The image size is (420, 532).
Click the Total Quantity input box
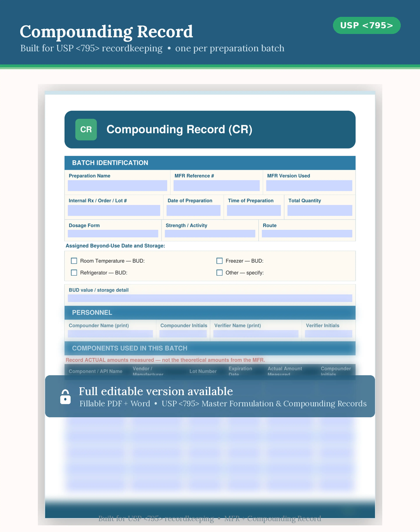click(x=320, y=210)
